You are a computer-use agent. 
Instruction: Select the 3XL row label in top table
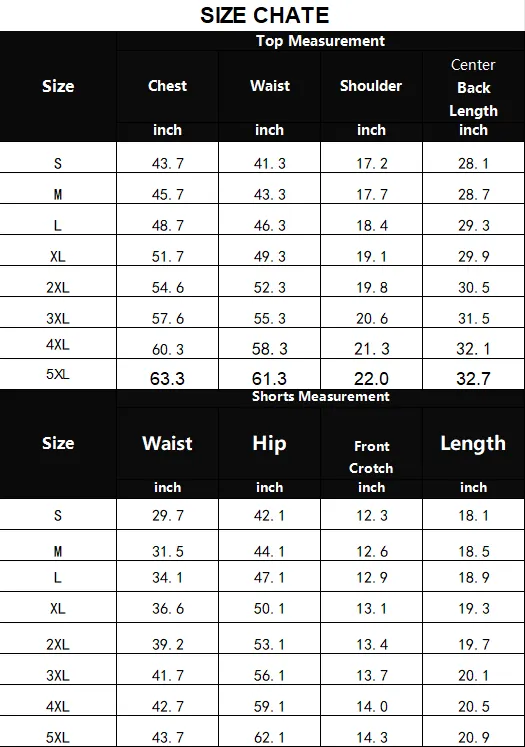58,318
